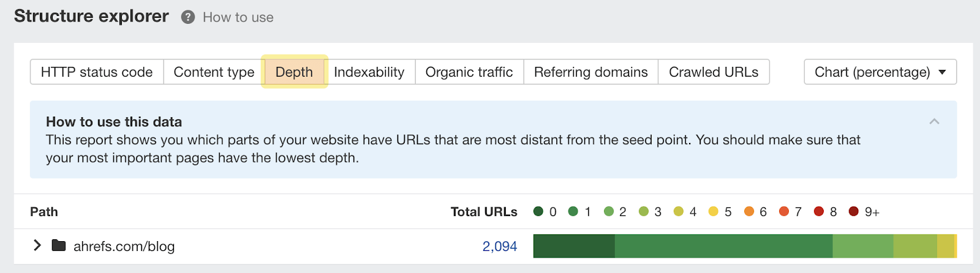
Task: Select the Depth tab
Action: coord(294,72)
